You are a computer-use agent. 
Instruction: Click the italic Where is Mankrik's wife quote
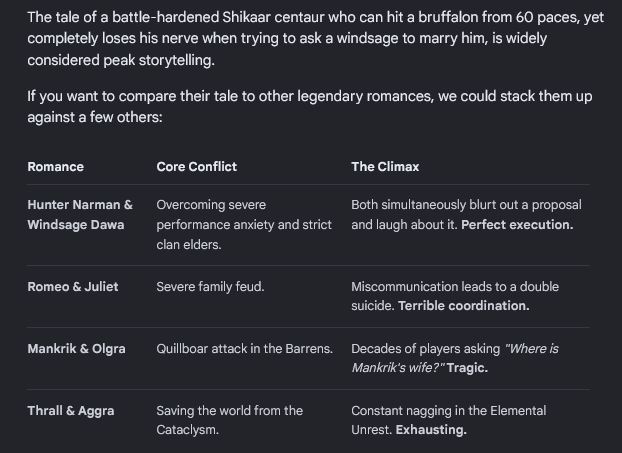pyautogui.click(x=455, y=358)
